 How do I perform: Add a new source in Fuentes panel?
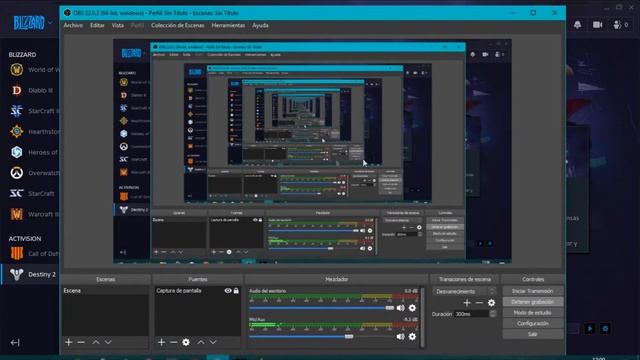(x=162, y=342)
